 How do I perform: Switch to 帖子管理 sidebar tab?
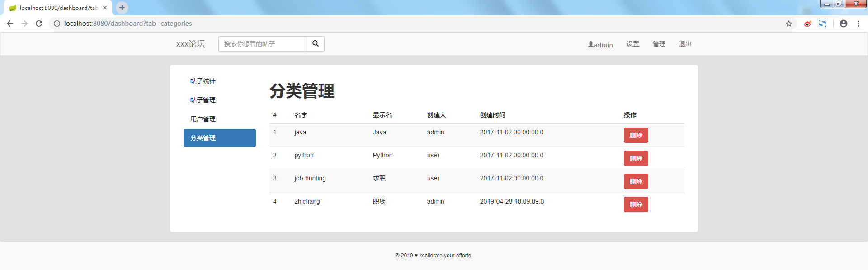pos(220,100)
